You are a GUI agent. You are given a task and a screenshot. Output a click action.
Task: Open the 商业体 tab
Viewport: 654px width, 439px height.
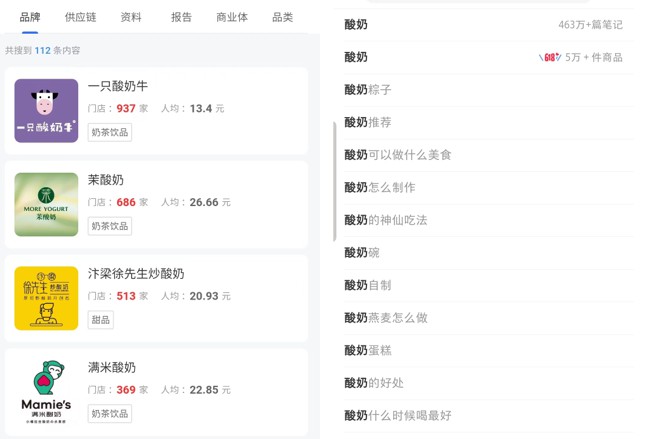pos(232,17)
